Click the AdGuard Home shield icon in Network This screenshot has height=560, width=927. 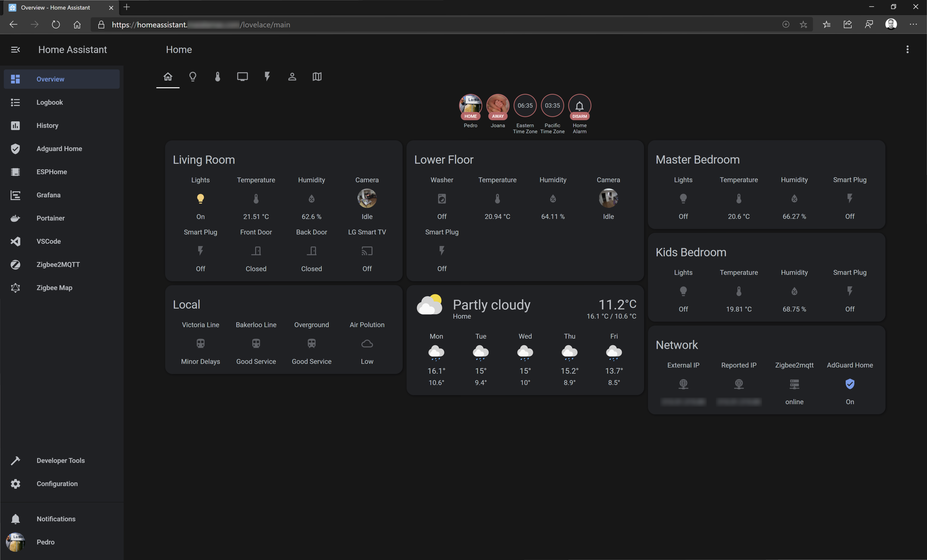coord(850,384)
